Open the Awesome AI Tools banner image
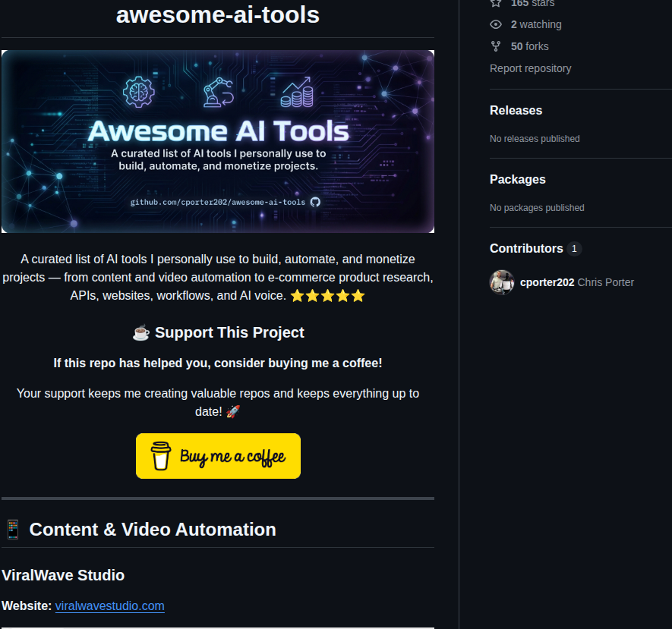Image resolution: width=672 pixels, height=629 pixels. click(218, 142)
